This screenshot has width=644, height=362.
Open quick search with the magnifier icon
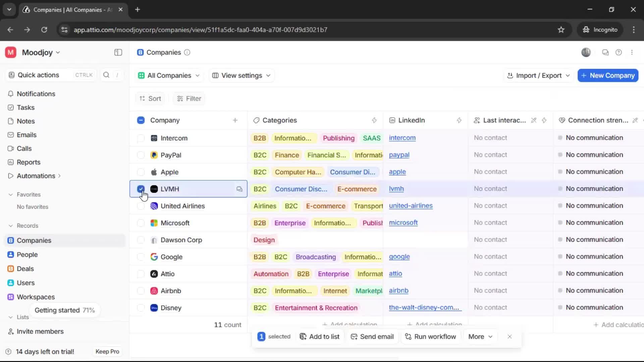(106, 75)
